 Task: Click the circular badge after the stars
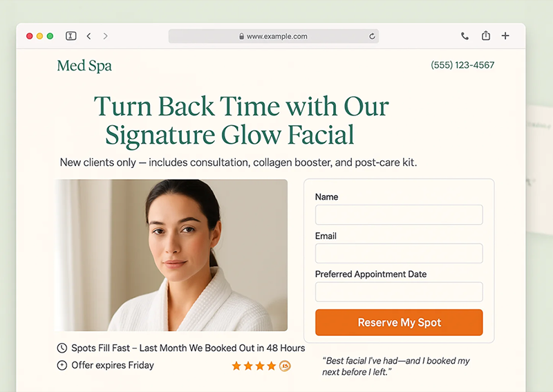tap(285, 366)
